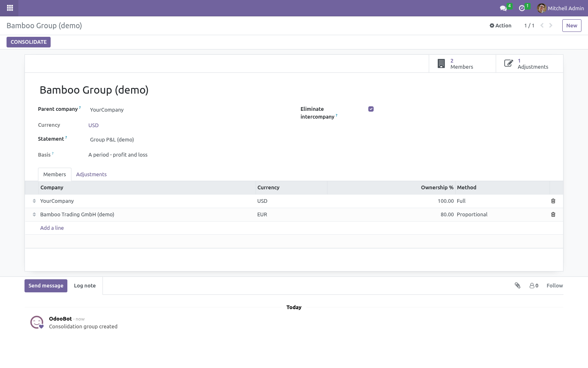Image resolution: width=588 pixels, height=368 pixels.
Task: Click the Send message button
Action: tap(46, 286)
